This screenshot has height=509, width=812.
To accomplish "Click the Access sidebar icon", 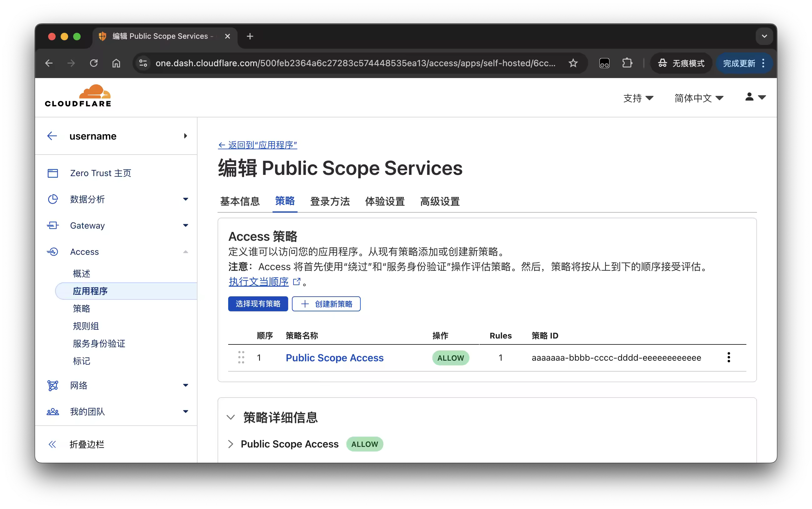I will (x=53, y=252).
